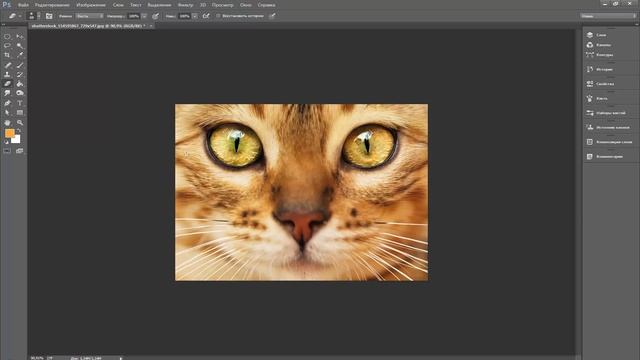Reset default foreground and background colors
The image size is (640, 360).
click(7, 142)
